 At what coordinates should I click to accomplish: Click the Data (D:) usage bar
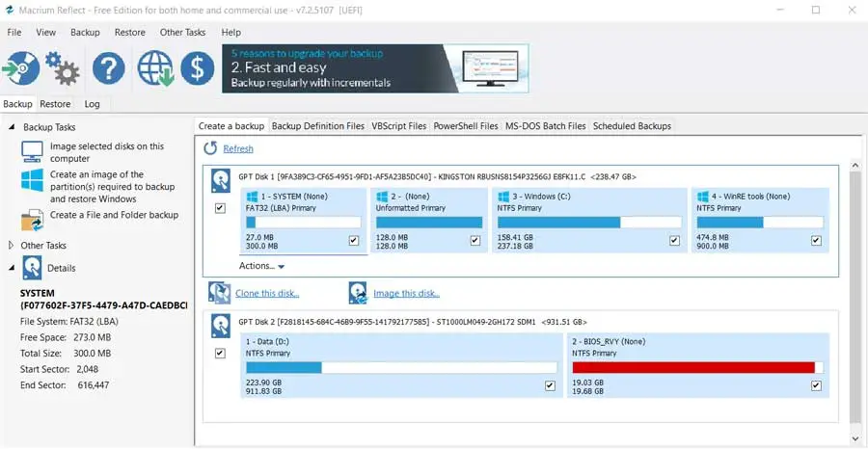point(402,368)
